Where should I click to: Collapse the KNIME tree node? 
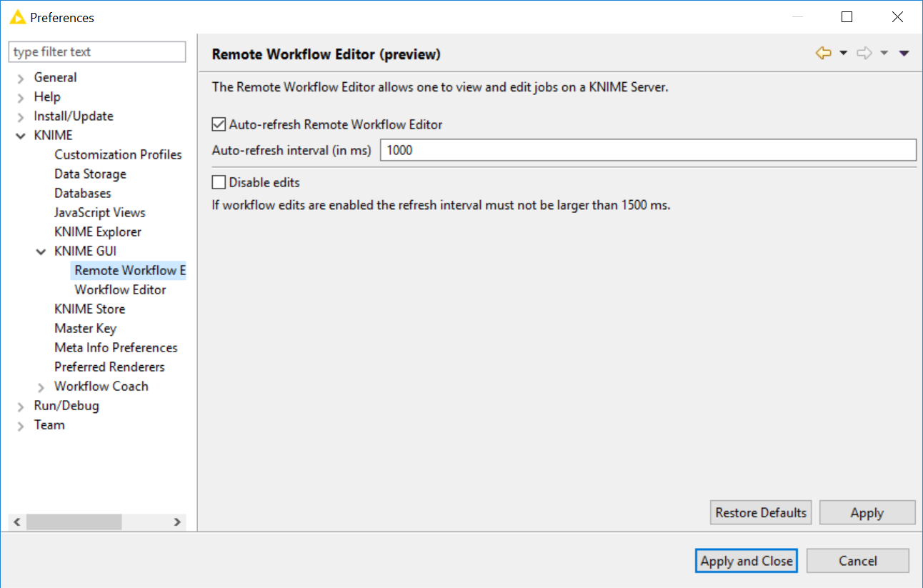[x=21, y=136]
